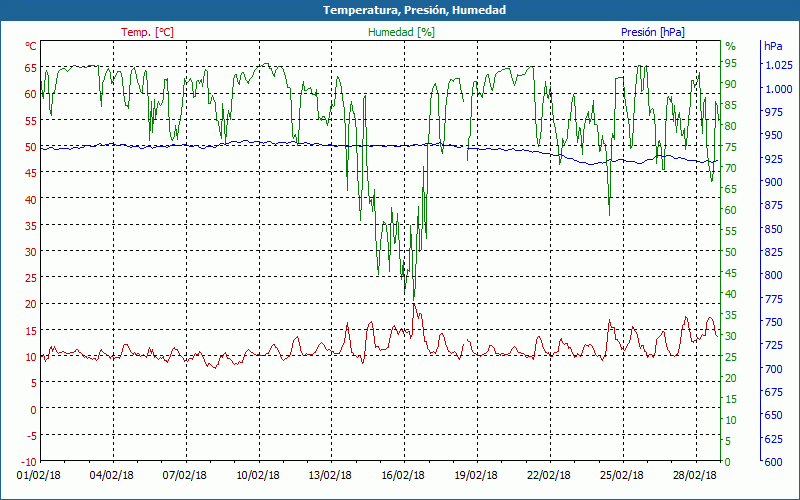Click the 07/02/18 date label
This screenshot has height=500, width=800.
[x=185, y=476]
